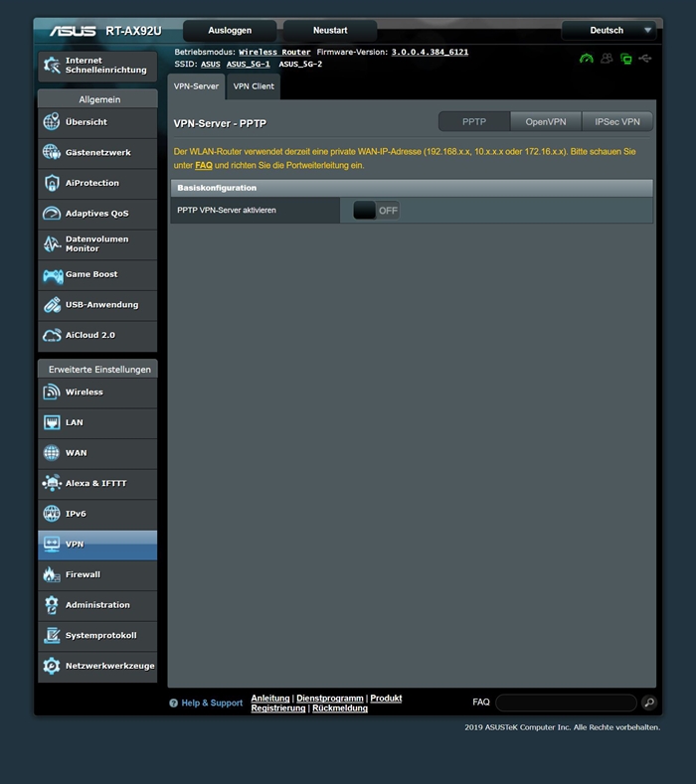Click the AiCloud 2.0 cloud icon
The height and width of the screenshot is (784, 696).
coord(52,335)
